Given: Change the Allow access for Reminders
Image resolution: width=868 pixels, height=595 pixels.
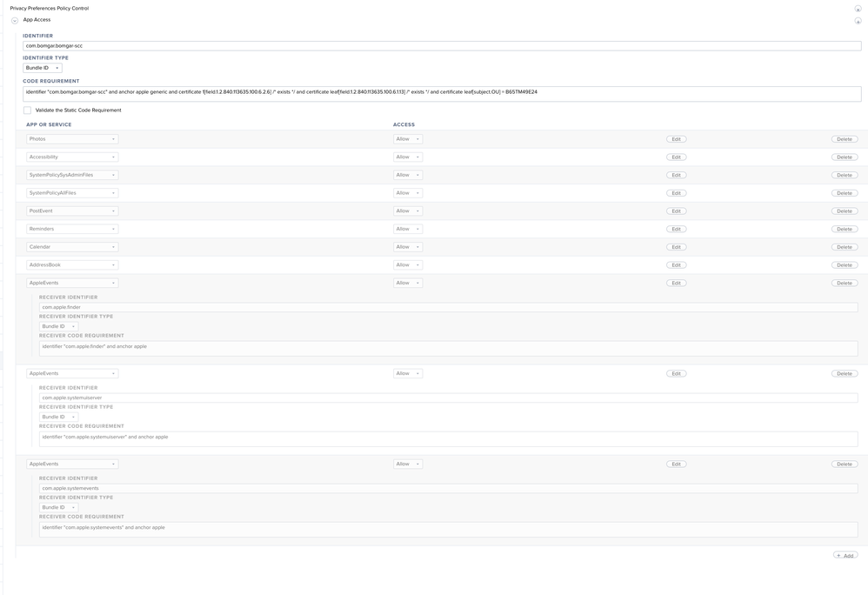Looking at the screenshot, I should click(x=408, y=229).
